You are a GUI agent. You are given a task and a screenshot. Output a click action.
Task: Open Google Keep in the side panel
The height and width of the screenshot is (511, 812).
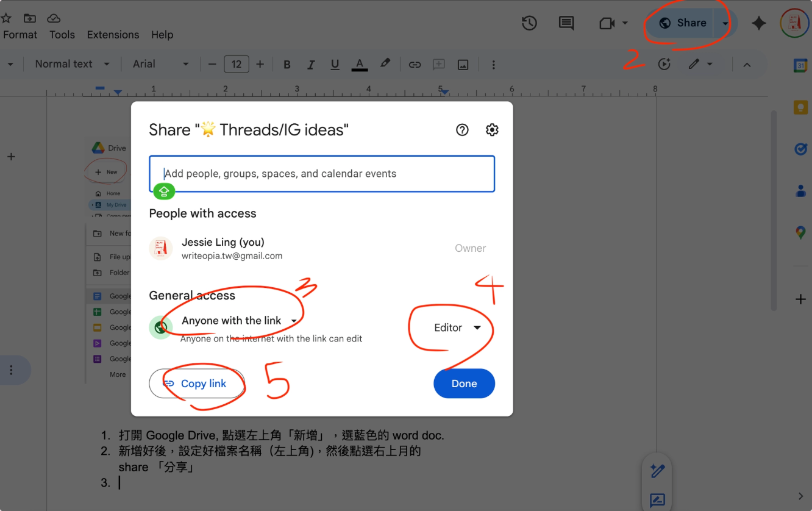click(x=800, y=107)
